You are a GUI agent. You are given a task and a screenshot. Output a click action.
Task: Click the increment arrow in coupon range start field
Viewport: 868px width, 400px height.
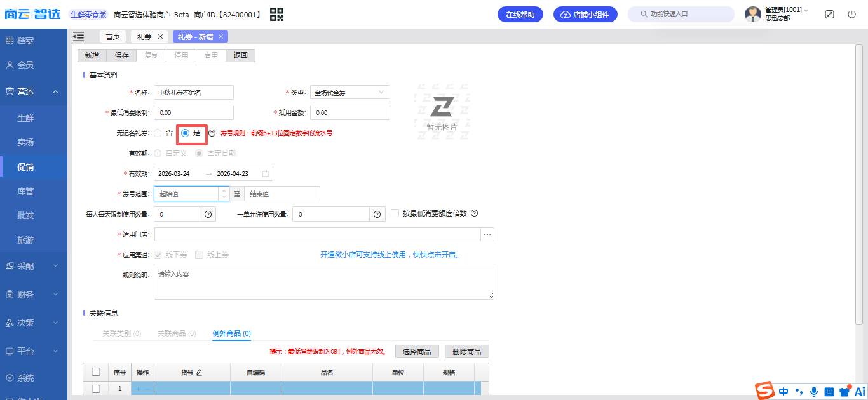(x=224, y=190)
